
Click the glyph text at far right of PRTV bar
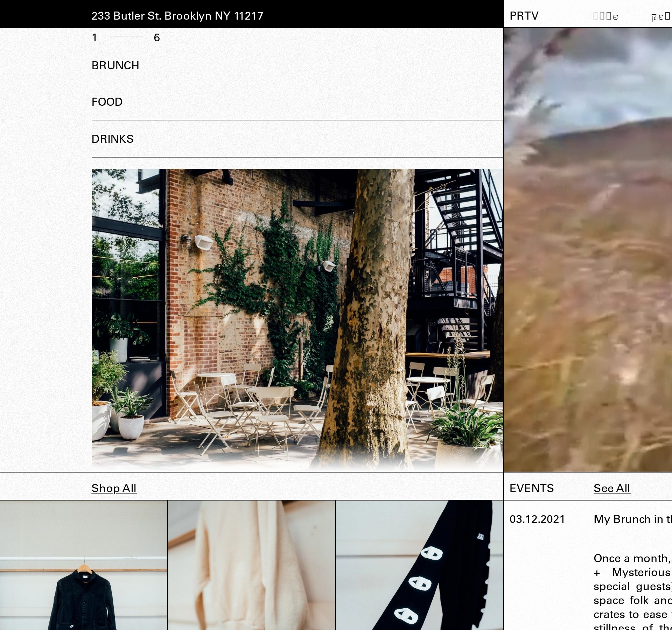pos(660,16)
